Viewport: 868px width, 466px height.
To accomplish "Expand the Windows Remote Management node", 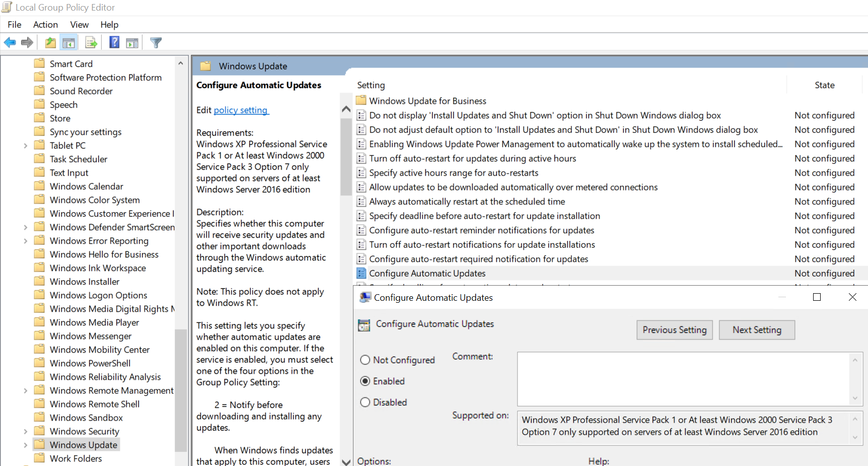I will 26,390.
